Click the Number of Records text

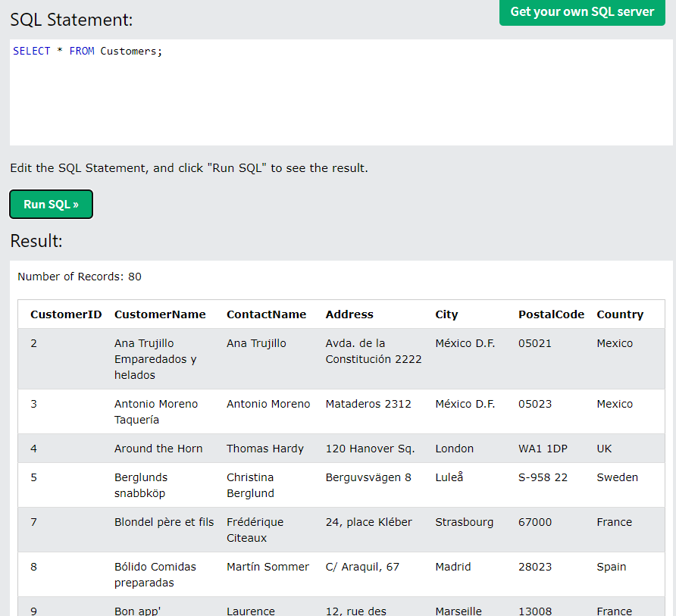pyautogui.click(x=80, y=277)
